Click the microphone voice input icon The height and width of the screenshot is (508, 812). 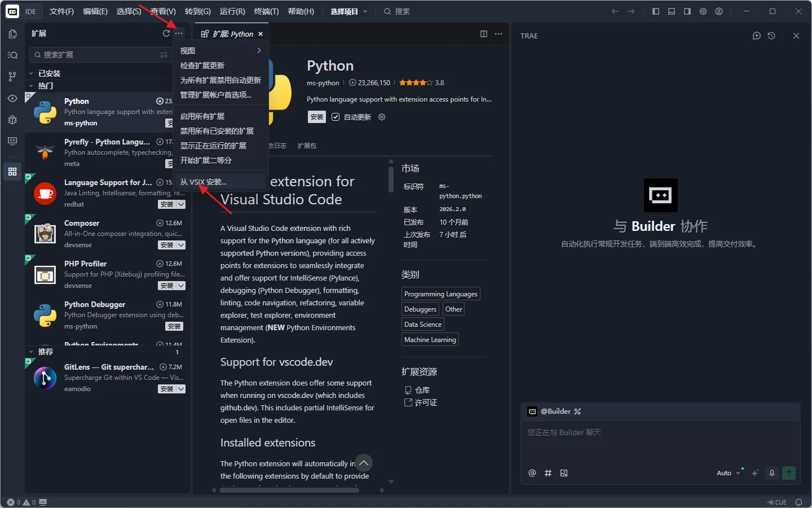tap(772, 473)
